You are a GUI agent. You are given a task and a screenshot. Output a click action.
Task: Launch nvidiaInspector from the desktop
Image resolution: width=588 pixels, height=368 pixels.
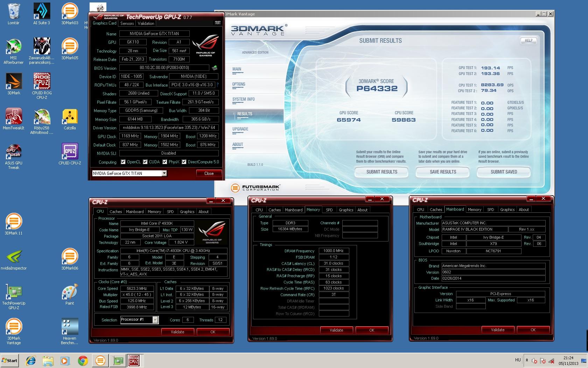point(14,259)
